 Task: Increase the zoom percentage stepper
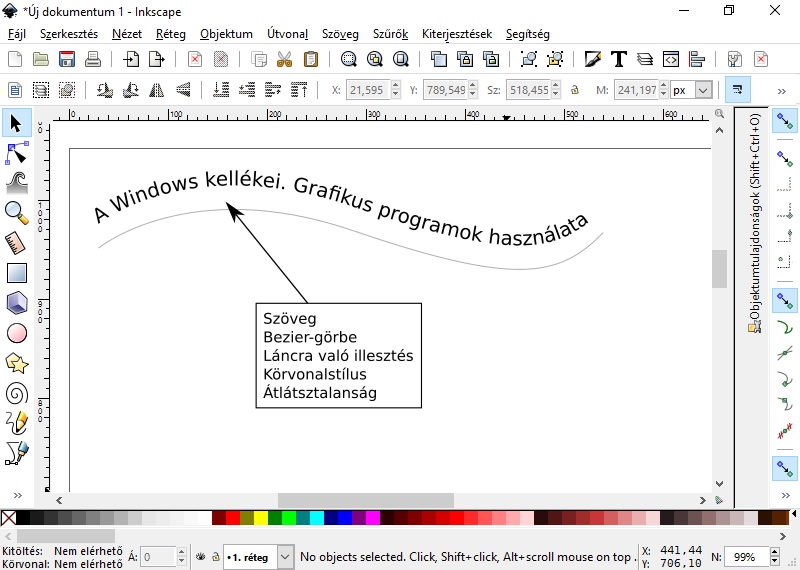pos(775,552)
